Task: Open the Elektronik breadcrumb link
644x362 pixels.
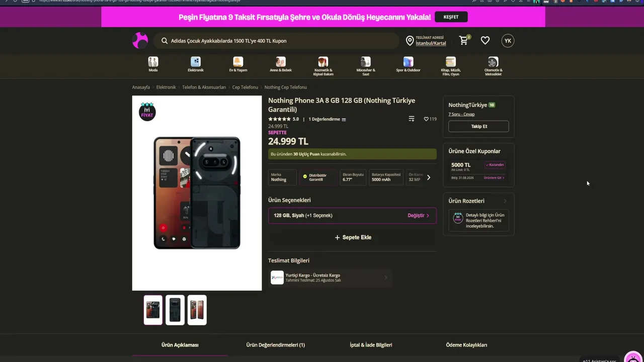Action: pos(166,87)
